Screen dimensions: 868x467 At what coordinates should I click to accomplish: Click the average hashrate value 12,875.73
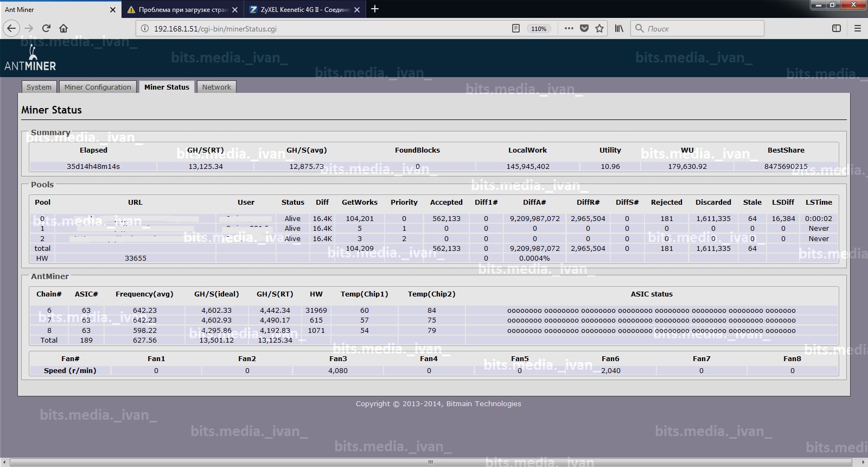click(307, 167)
